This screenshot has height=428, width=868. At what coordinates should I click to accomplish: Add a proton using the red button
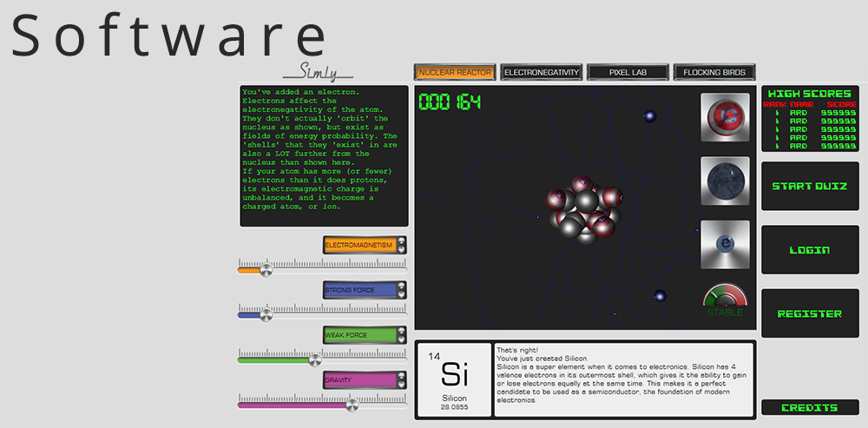[725, 117]
